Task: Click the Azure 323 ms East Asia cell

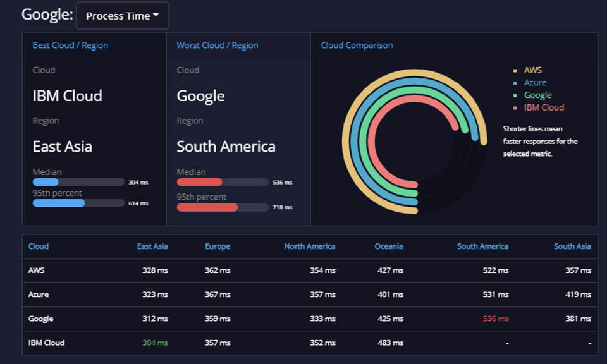Action: tap(155, 294)
